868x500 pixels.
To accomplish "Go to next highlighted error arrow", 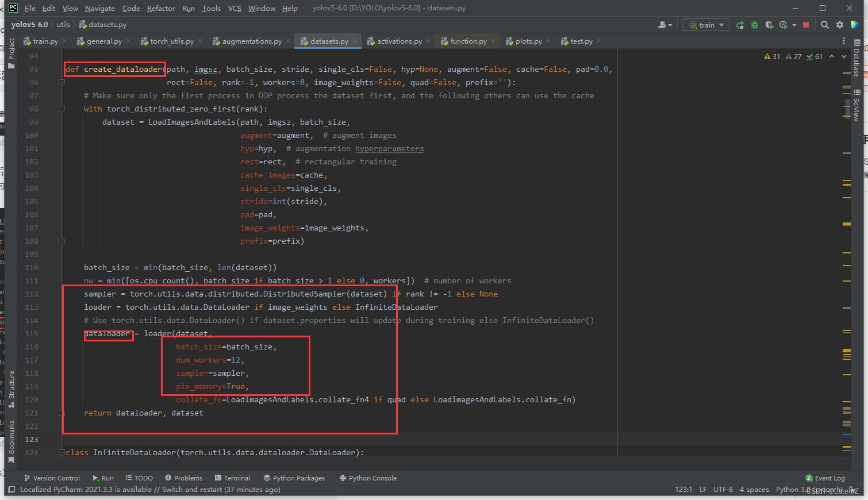I will pos(844,56).
